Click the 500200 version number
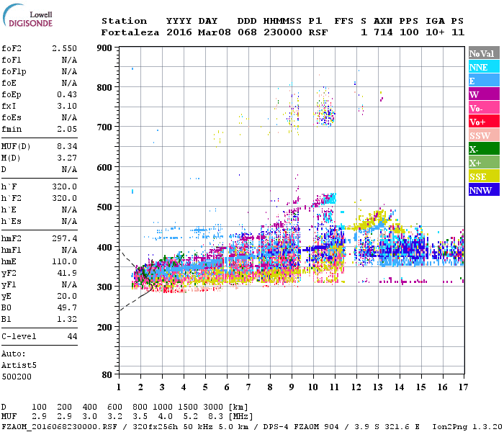 (17, 377)
